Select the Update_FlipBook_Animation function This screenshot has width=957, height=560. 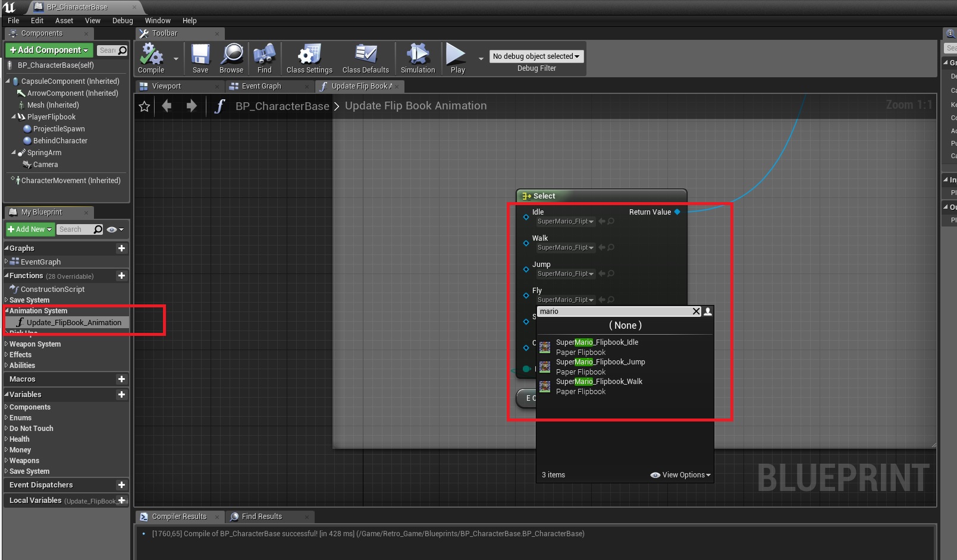pyautogui.click(x=74, y=323)
